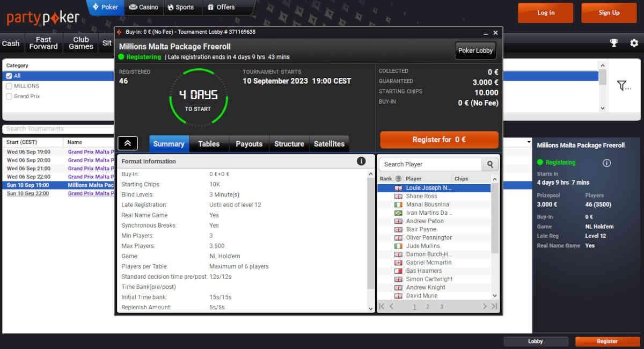The image size is (644, 349).
Task: Click the globe icon column header
Action: coord(398,179)
